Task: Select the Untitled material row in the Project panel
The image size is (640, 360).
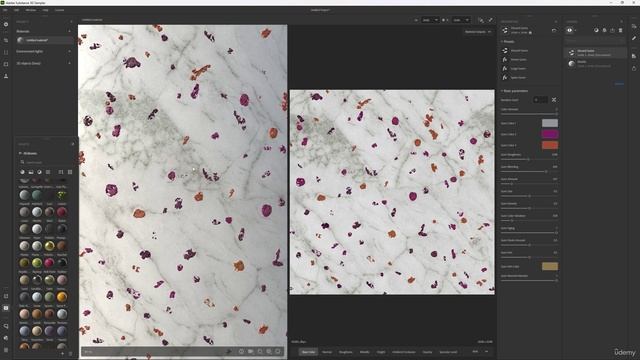Action: (x=44, y=40)
